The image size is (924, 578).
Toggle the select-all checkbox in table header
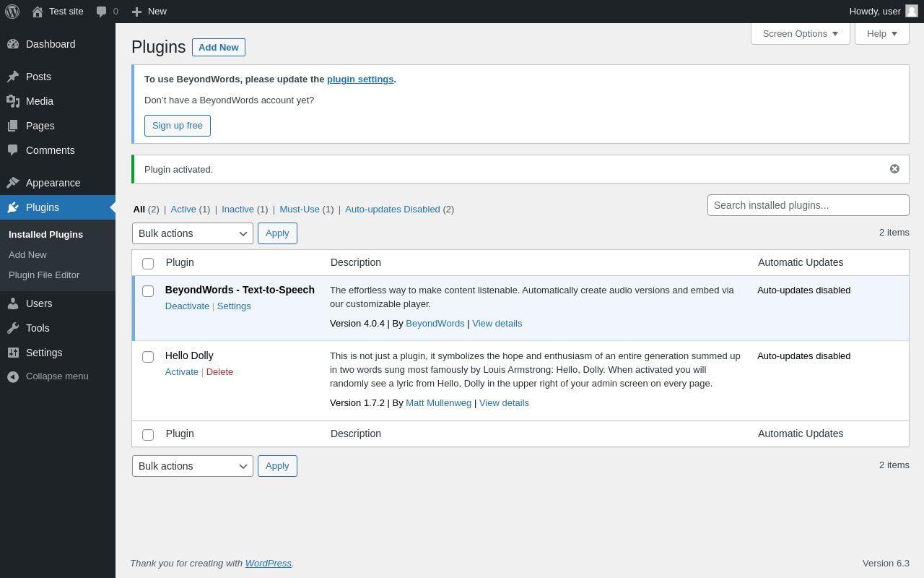148,264
